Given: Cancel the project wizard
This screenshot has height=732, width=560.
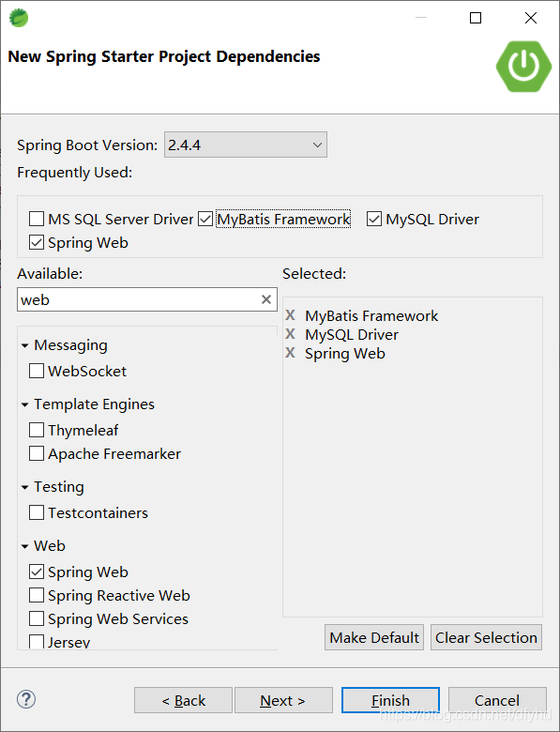Looking at the screenshot, I should tap(497, 700).
